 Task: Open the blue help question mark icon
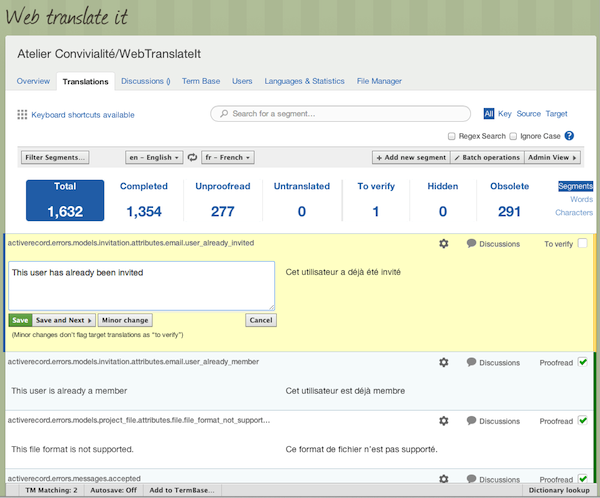click(569, 136)
